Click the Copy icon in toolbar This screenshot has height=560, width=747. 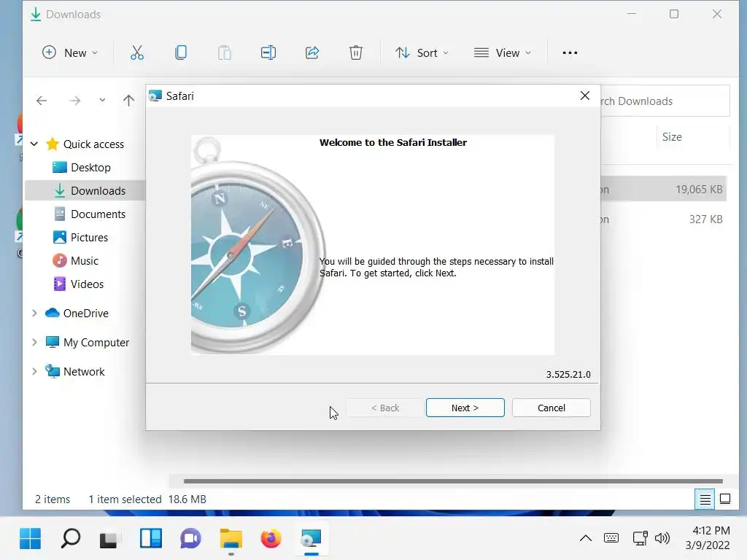coord(181,52)
